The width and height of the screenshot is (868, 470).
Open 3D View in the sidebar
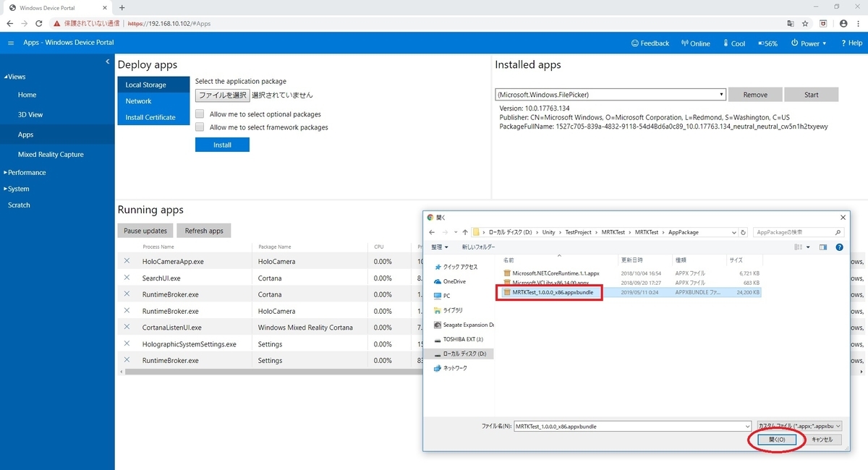tap(30, 114)
